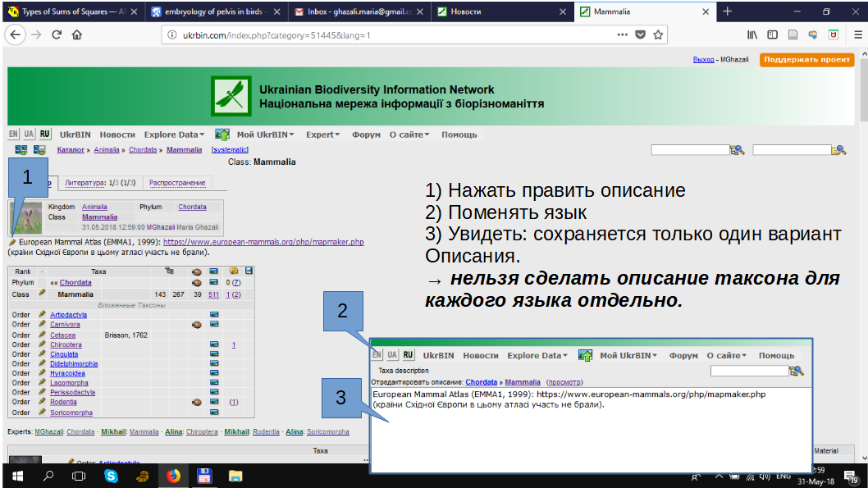Open Skype from the Windows taskbar

coord(111,476)
